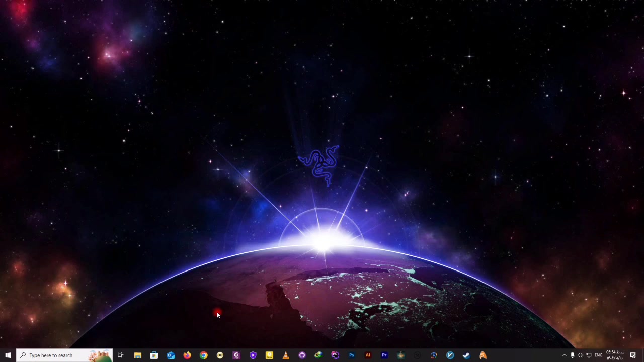Viewport: 644px width, 362px height.
Task: Open the network tray icon
Action: (x=588, y=355)
